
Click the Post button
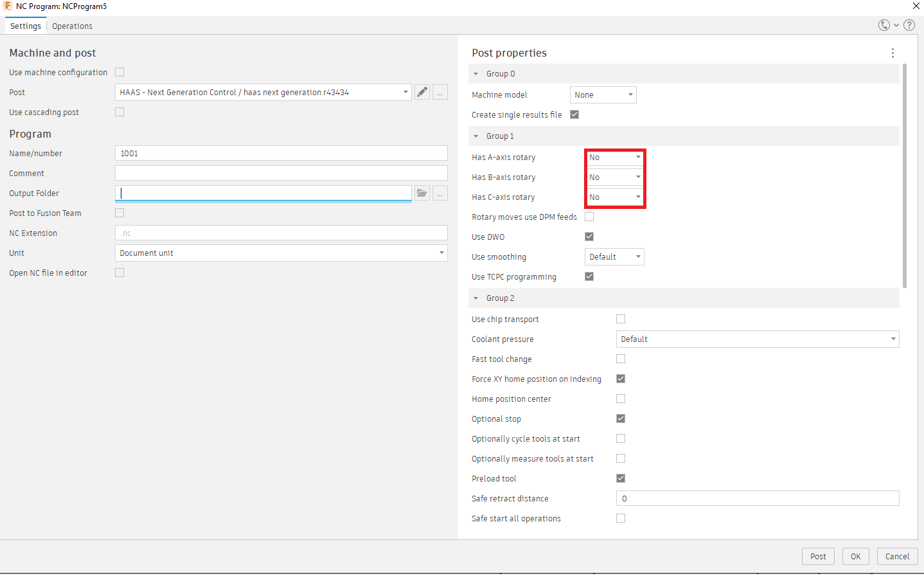point(818,557)
